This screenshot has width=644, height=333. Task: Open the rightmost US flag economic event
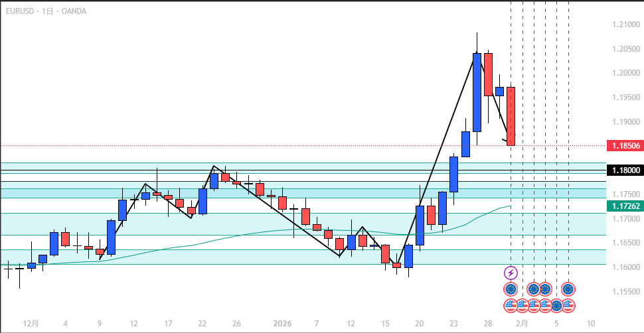[x=568, y=306]
